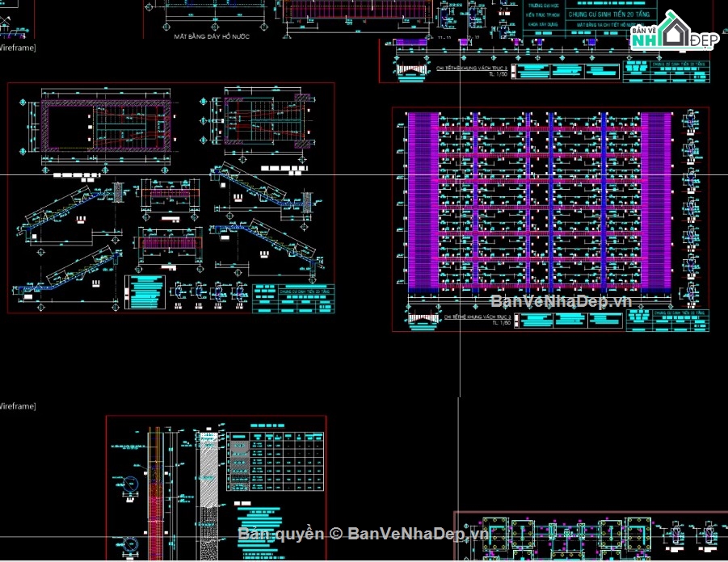
Task: Click the Bản Vẽ Nhà Đẹp house logo
Action: [675, 31]
